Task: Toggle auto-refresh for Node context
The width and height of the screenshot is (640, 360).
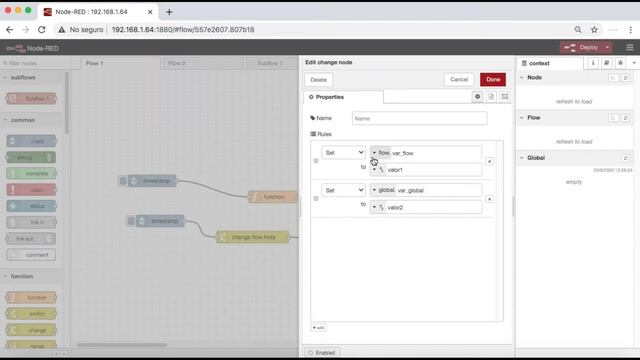Action: (x=613, y=78)
